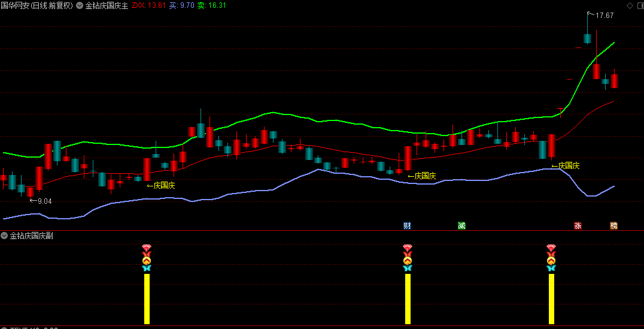Click the cyan butterfly icon on the middle signal
The height and width of the screenshot is (329, 644).
408,268
